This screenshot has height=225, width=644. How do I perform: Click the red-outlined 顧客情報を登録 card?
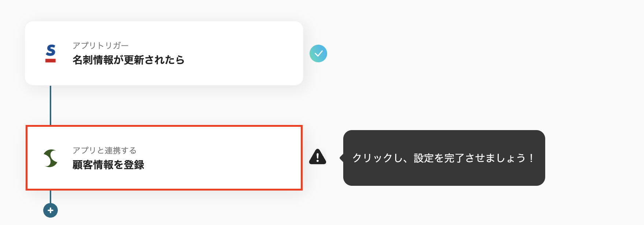(164, 158)
